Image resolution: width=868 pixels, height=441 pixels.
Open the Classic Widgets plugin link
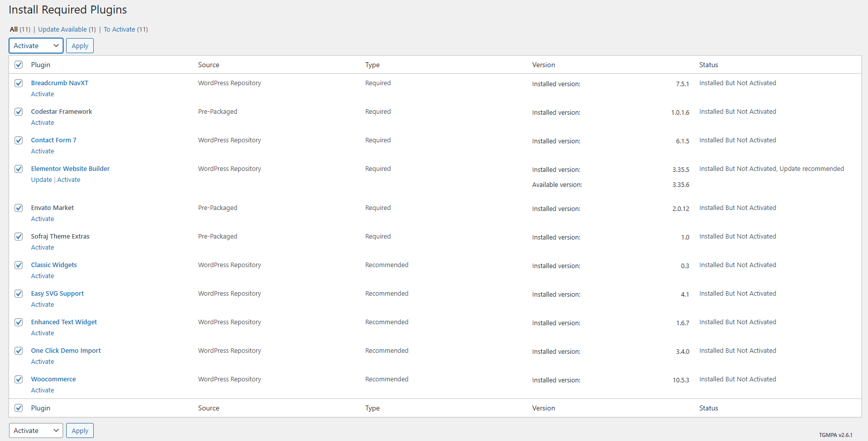click(x=54, y=265)
